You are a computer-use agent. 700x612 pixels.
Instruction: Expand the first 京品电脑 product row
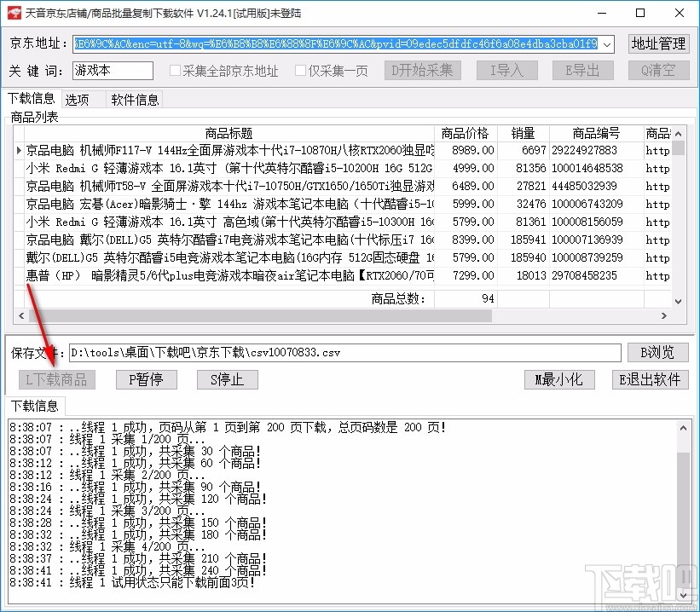pos(19,150)
